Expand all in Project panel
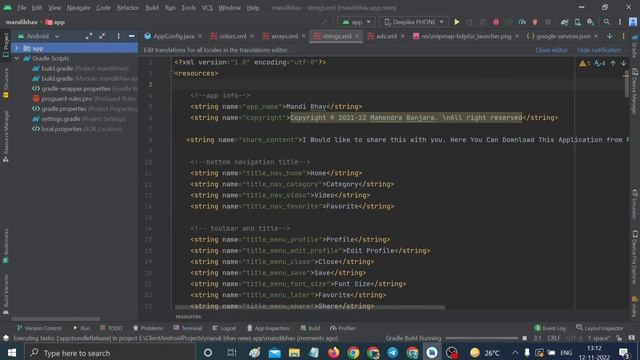The width and height of the screenshot is (640, 360). [89, 36]
